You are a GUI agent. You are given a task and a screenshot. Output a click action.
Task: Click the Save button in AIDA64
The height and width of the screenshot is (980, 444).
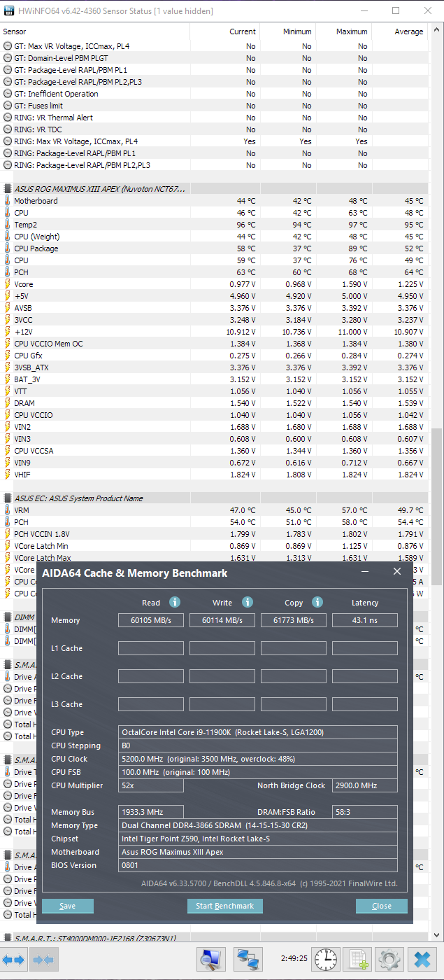pyautogui.click(x=68, y=906)
